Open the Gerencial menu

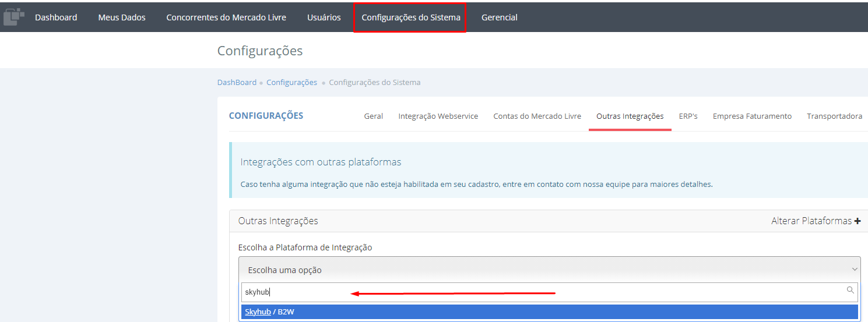pyautogui.click(x=500, y=17)
